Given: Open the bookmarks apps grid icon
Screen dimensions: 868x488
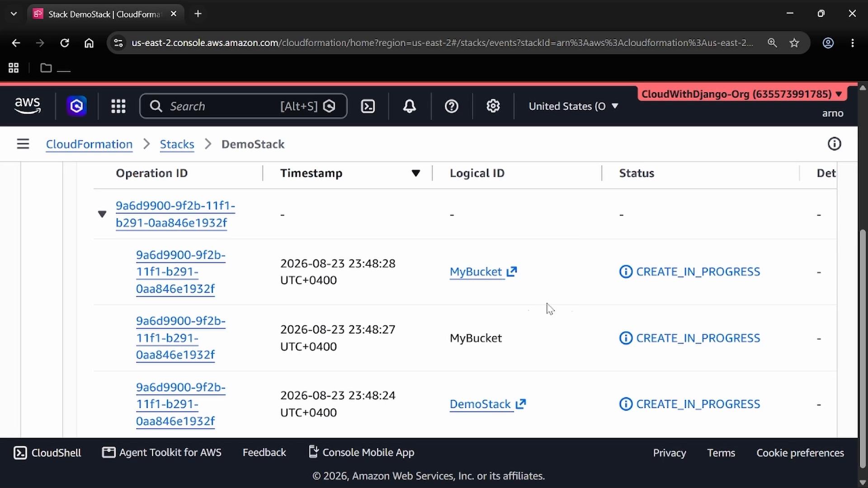Looking at the screenshot, I should (x=14, y=68).
